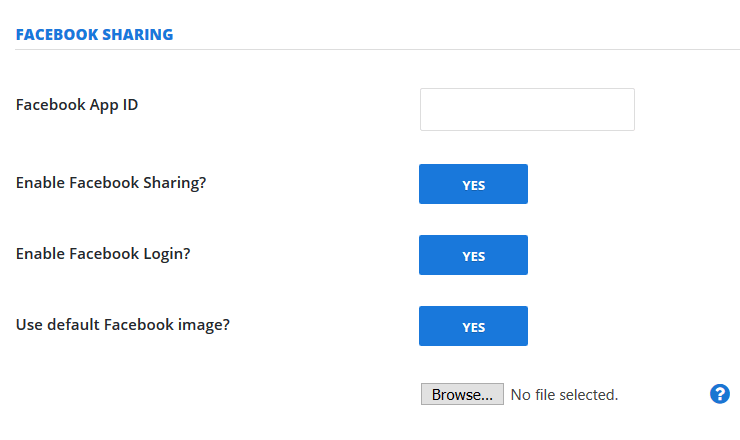Disable Facebook sharing using its blue button
Screen dimensions: 740x440
click(473, 184)
